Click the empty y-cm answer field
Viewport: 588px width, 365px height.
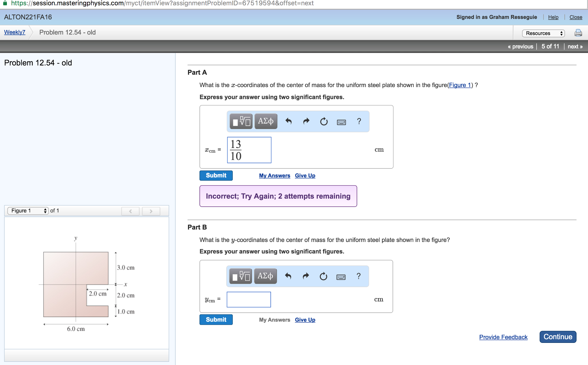[249, 299]
